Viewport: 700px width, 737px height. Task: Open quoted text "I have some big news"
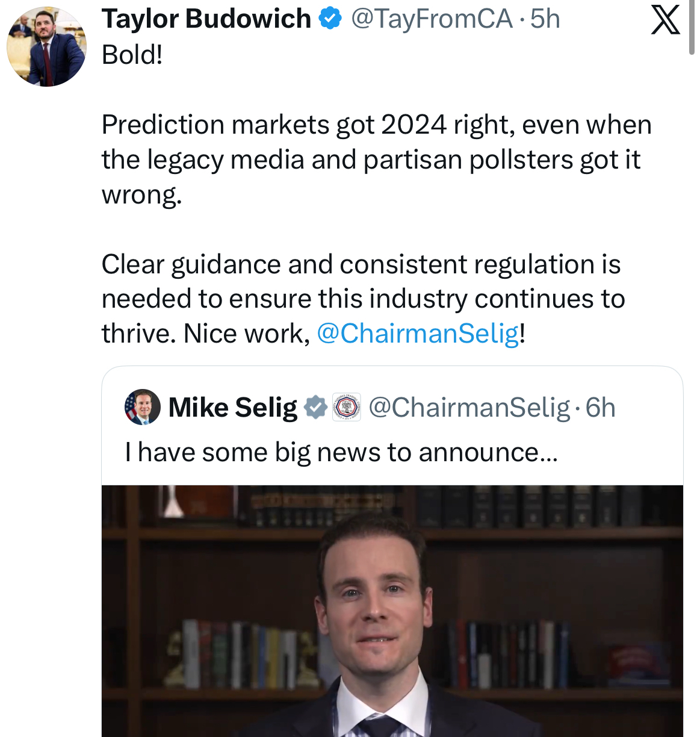(341, 452)
